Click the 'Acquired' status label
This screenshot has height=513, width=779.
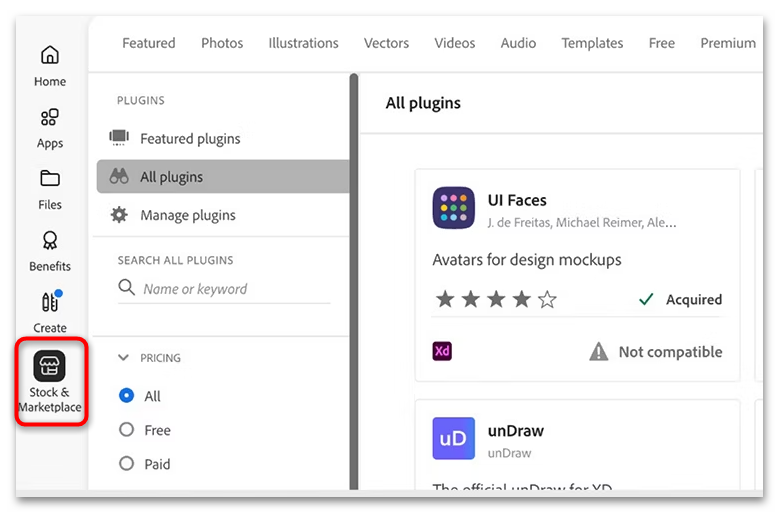pyautogui.click(x=694, y=299)
